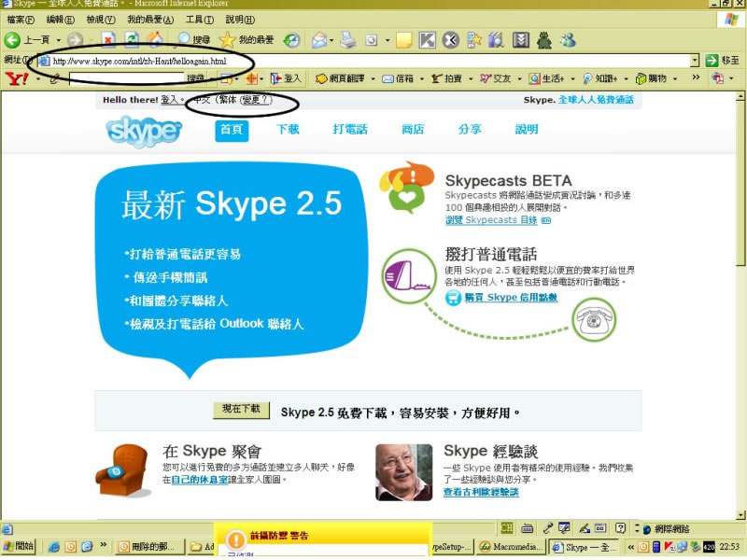This screenshot has width=747, height=560.
Task: Open Search magnifier in toolbar
Action: pyautogui.click(x=183, y=39)
